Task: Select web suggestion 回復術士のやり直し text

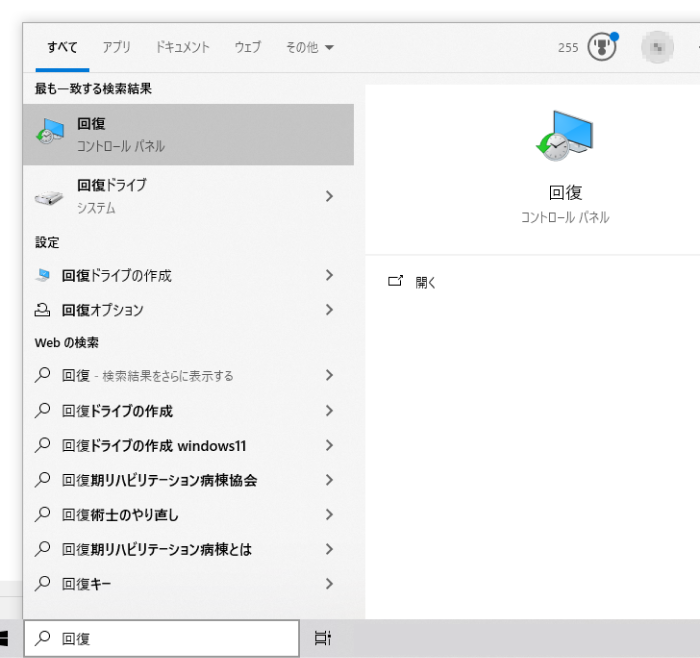Action: click(120, 515)
